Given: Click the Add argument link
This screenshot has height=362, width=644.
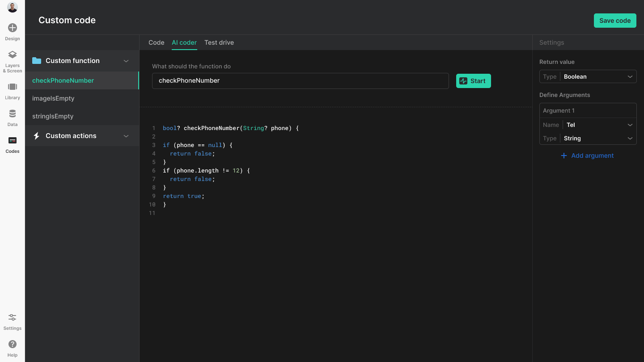Looking at the screenshot, I should [x=587, y=156].
